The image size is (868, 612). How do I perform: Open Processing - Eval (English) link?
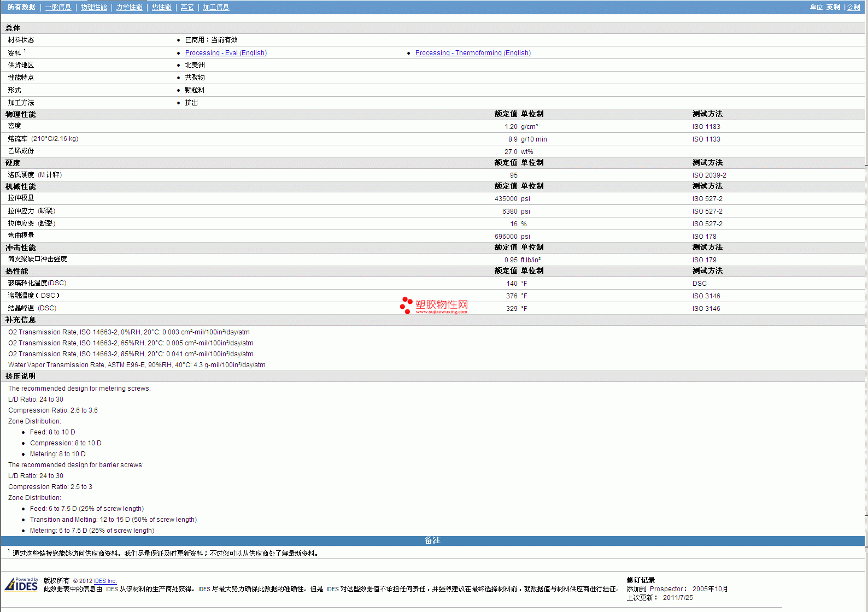226,53
